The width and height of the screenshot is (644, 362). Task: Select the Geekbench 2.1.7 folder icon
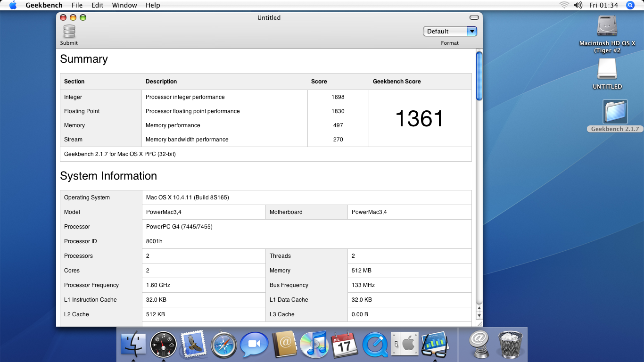(x=615, y=112)
